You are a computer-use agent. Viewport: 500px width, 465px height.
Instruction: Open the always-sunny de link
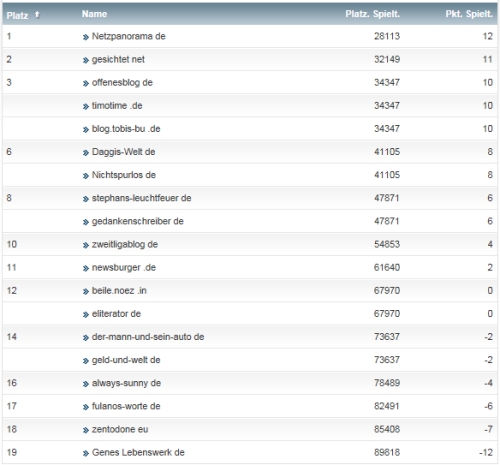point(126,383)
